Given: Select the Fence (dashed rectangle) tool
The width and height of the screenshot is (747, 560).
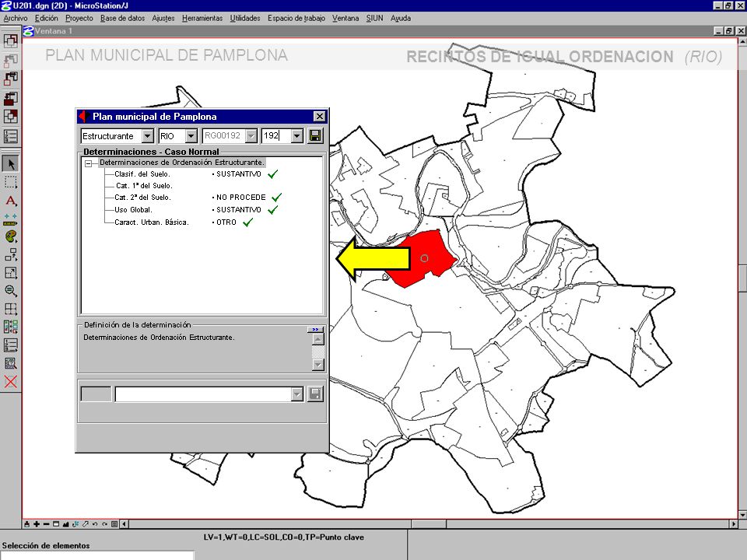Looking at the screenshot, I should click(x=10, y=182).
